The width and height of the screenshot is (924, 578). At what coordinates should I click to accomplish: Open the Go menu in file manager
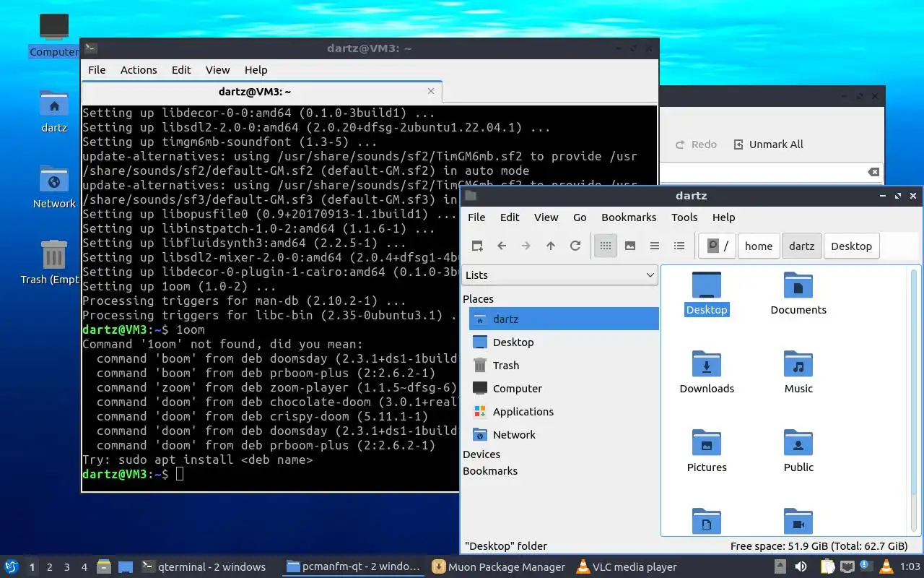click(580, 217)
